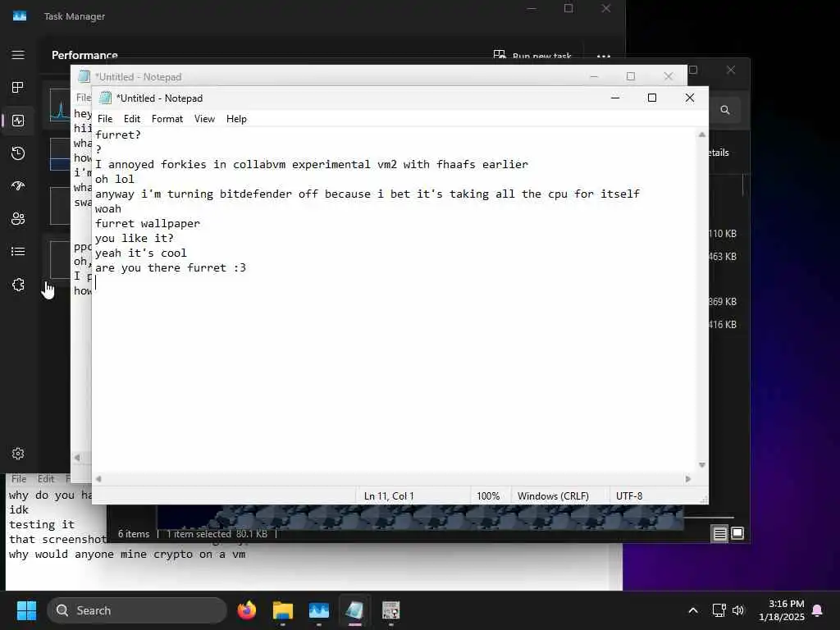Select Task Manager Performance page icon

(18, 121)
